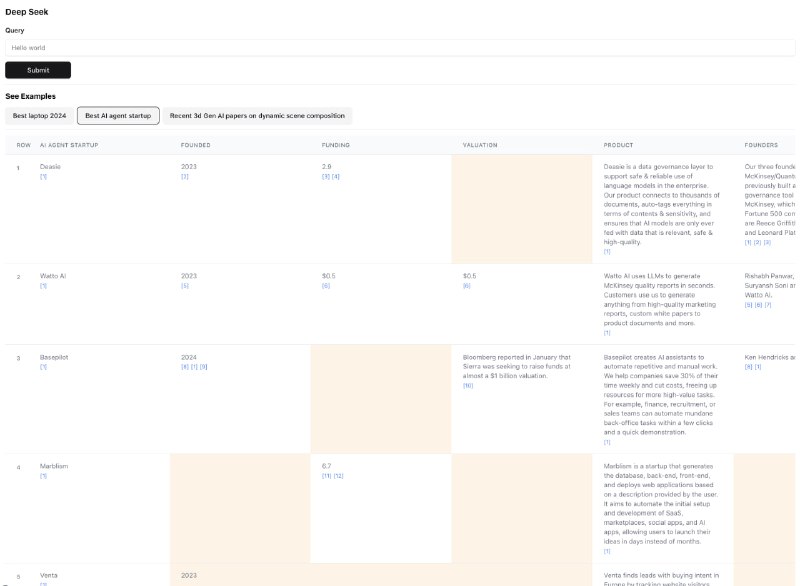
Task: Open citation [1] under Deasie name
Action: click(x=43, y=176)
